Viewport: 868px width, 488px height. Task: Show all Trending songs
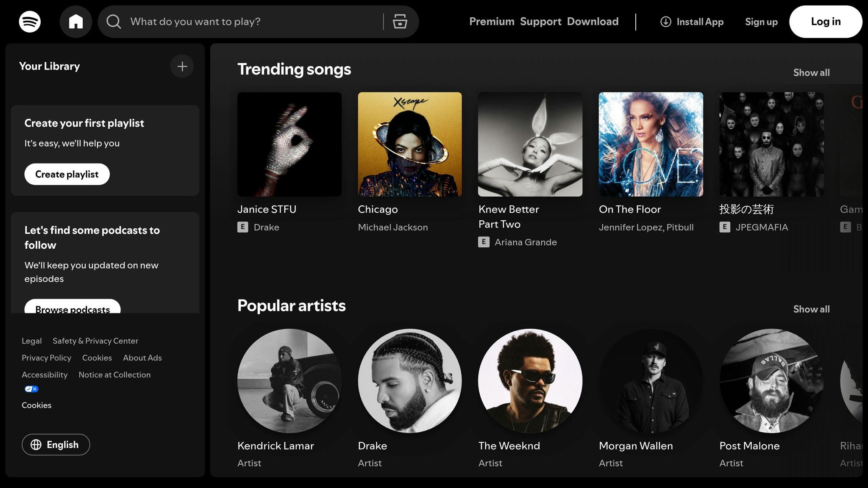pos(811,72)
